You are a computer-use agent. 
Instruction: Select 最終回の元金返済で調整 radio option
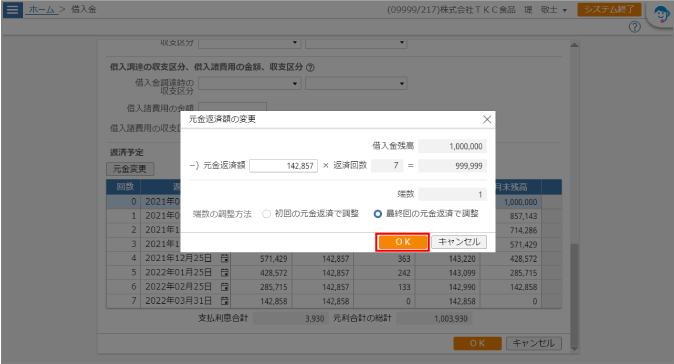377,214
